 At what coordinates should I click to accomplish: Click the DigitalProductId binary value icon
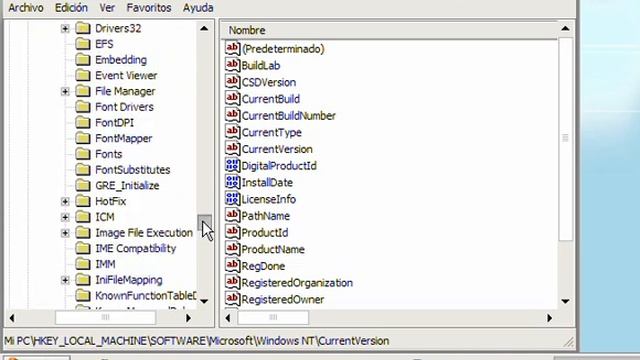click(x=232, y=165)
